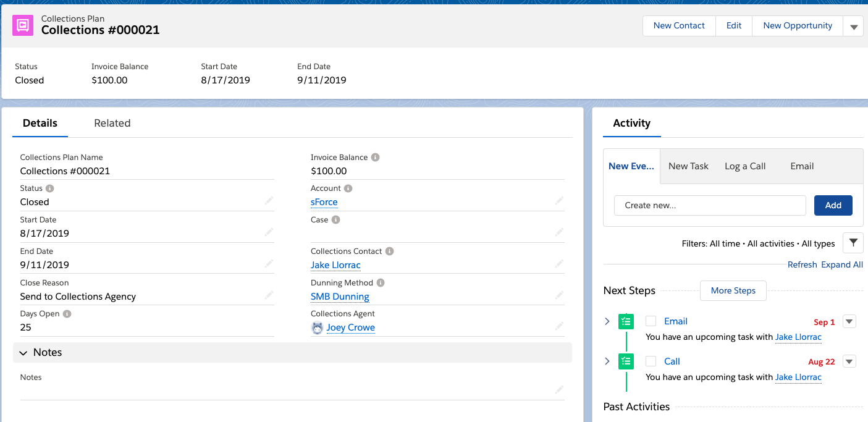Click the edit pencil for End Date
868x422 pixels.
pos(269,263)
